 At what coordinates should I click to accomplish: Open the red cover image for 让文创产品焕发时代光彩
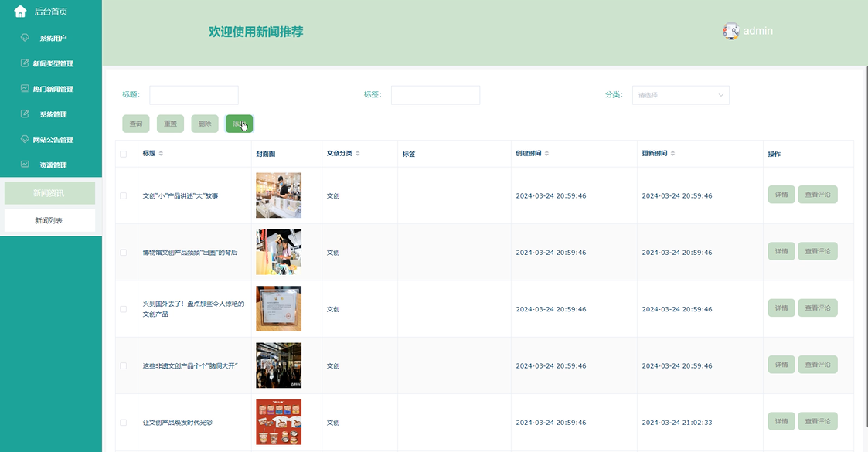[278, 422]
